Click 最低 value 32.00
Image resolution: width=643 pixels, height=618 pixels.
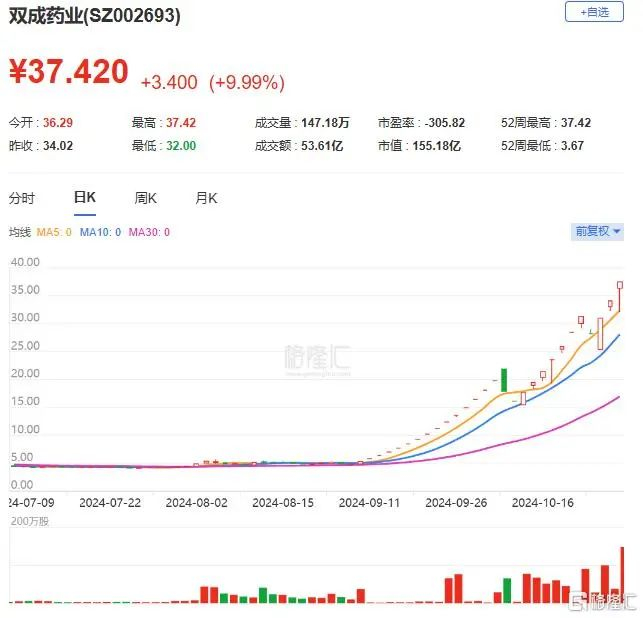click(181, 146)
